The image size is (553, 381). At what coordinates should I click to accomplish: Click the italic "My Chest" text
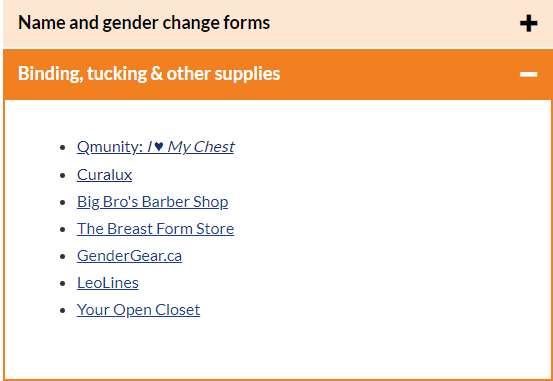201,147
